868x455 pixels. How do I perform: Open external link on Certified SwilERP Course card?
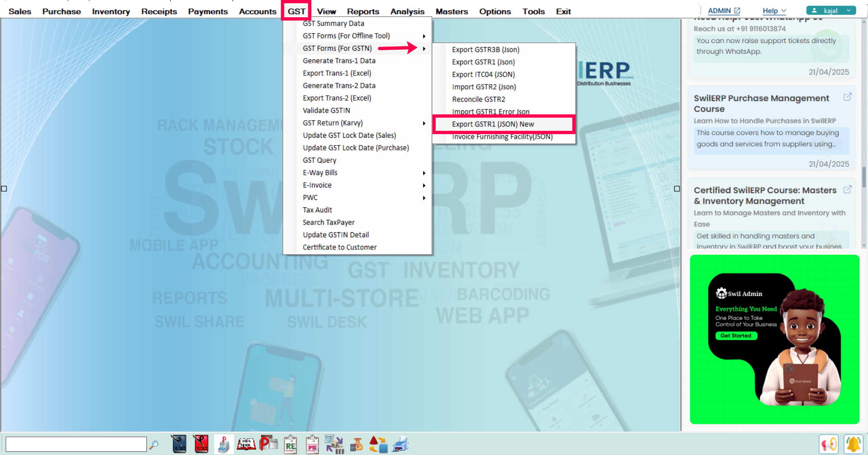[x=847, y=189]
